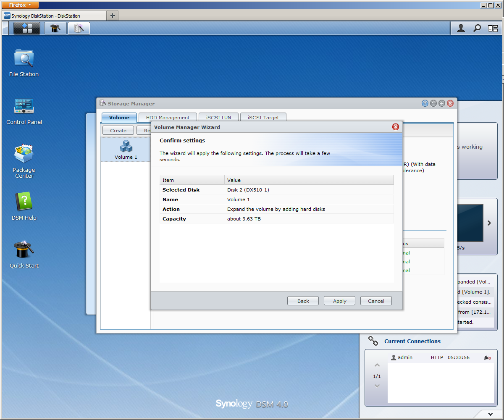504x420 pixels.
Task: Open Storage Manager help question-mark icon
Action: click(425, 103)
